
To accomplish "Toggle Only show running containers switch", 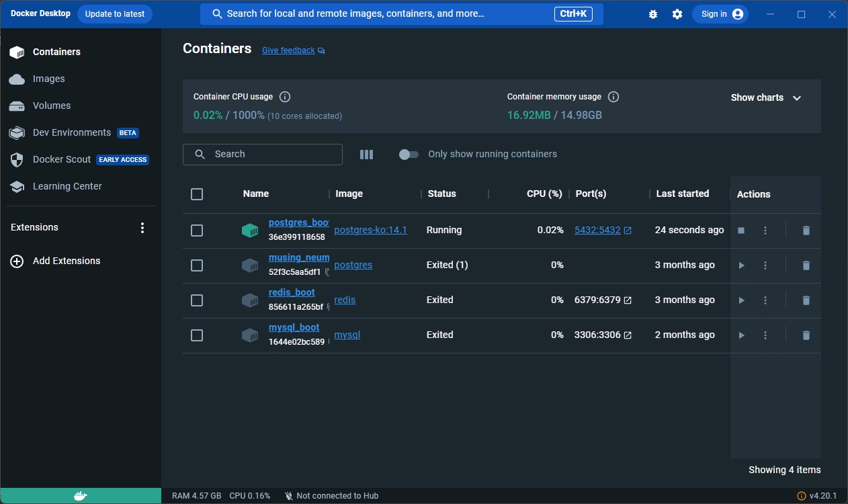I will pyautogui.click(x=409, y=155).
